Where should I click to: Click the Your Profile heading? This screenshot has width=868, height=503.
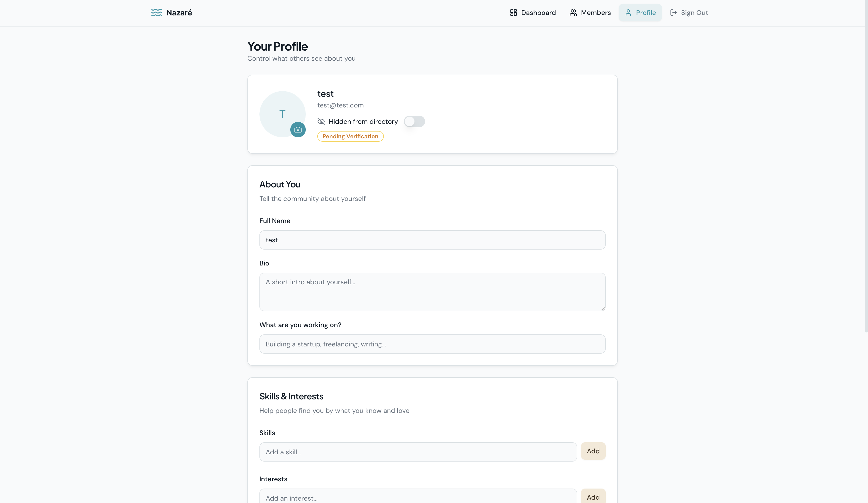[278, 46]
